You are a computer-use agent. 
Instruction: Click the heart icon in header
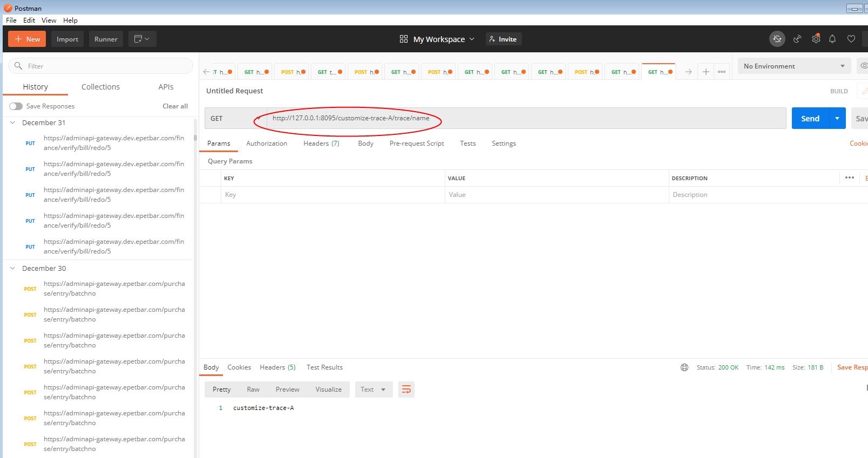coord(851,39)
